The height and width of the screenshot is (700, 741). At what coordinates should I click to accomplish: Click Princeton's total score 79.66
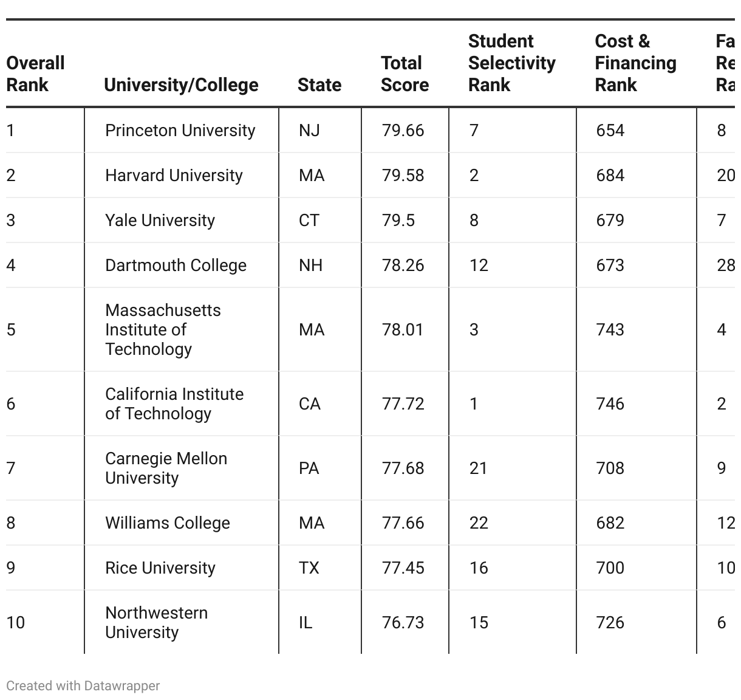[403, 130]
